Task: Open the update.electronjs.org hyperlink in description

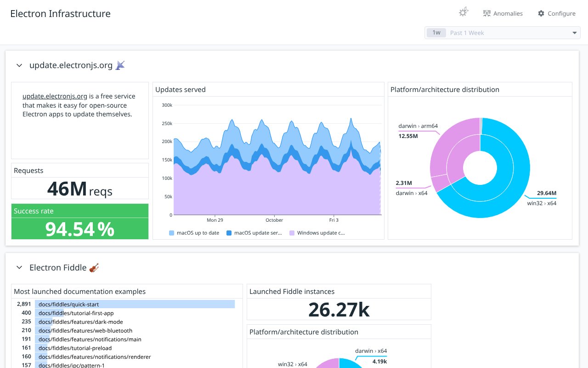Action: (x=55, y=96)
